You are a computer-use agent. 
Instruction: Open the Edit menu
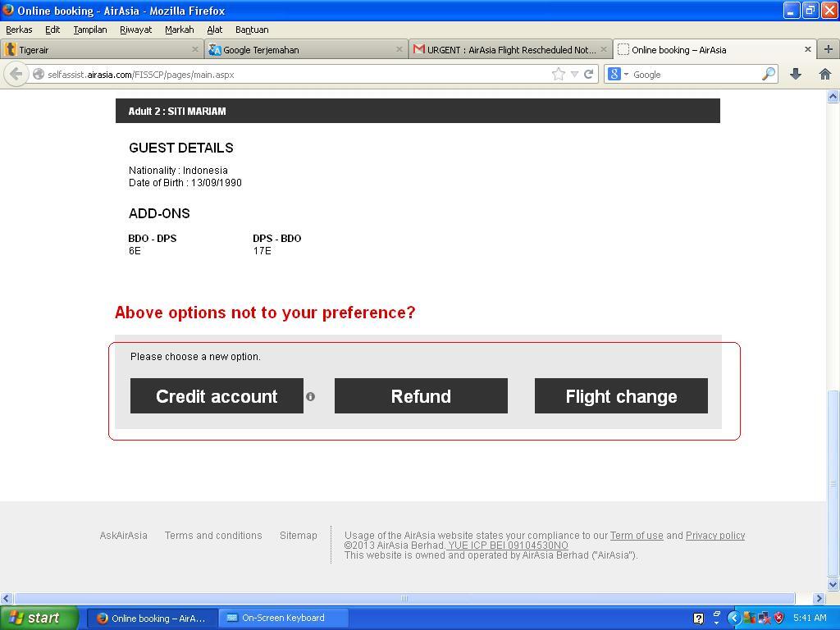(x=52, y=30)
